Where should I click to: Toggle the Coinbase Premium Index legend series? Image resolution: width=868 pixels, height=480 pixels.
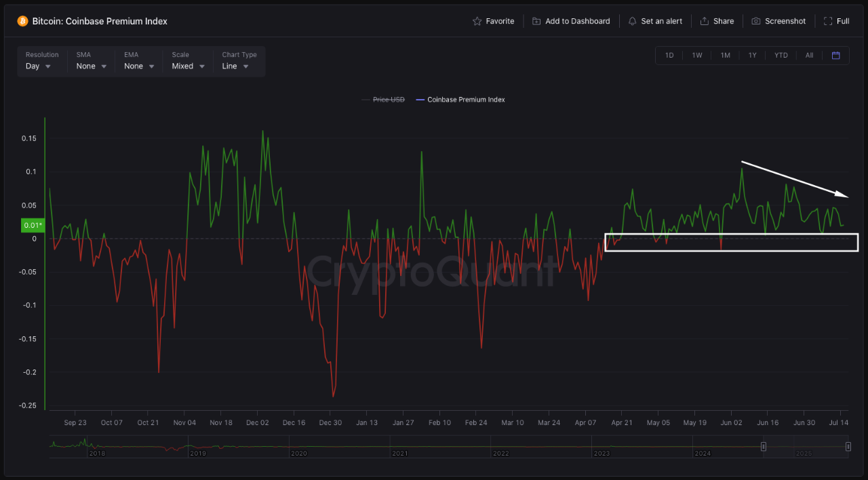[460, 100]
